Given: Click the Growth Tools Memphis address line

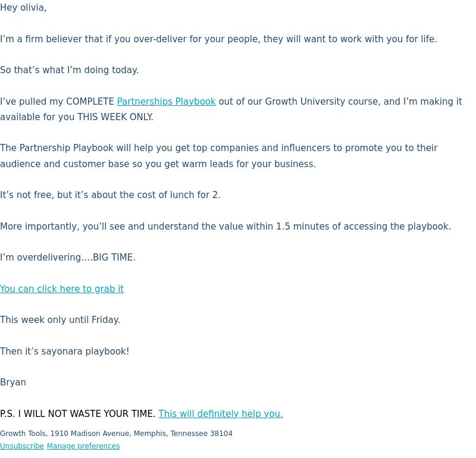Looking at the screenshot, I should [116, 434].
